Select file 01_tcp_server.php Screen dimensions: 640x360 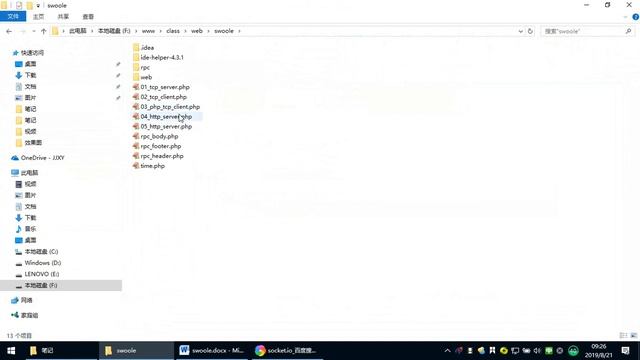(x=161, y=87)
